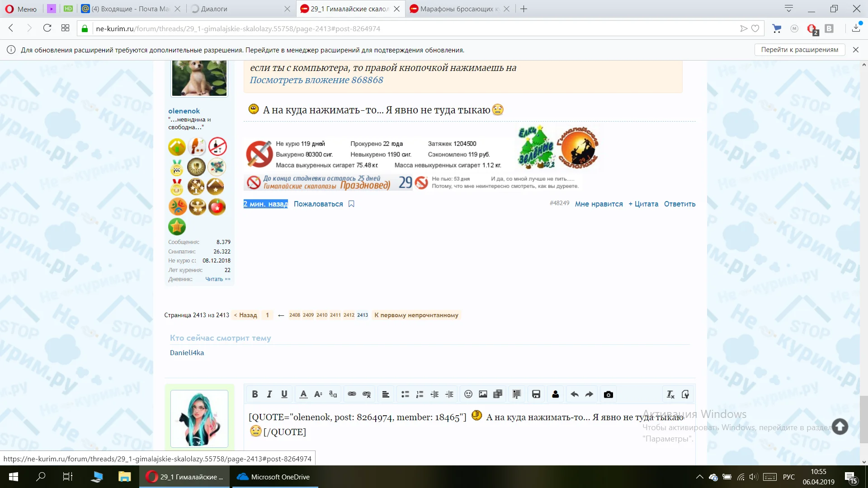The height and width of the screenshot is (488, 868).
Task: Expand hidden system tray icons
Action: point(699,477)
